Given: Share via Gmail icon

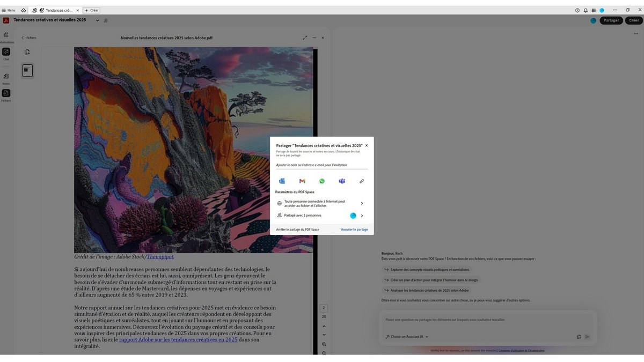Looking at the screenshot, I should tap(302, 181).
